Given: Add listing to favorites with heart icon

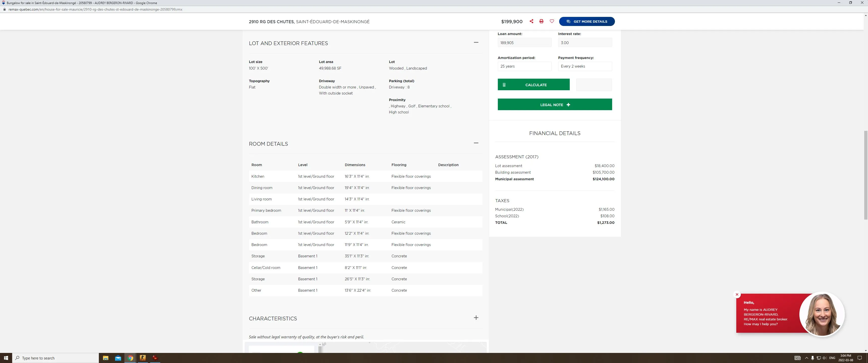Looking at the screenshot, I should 552,21.
